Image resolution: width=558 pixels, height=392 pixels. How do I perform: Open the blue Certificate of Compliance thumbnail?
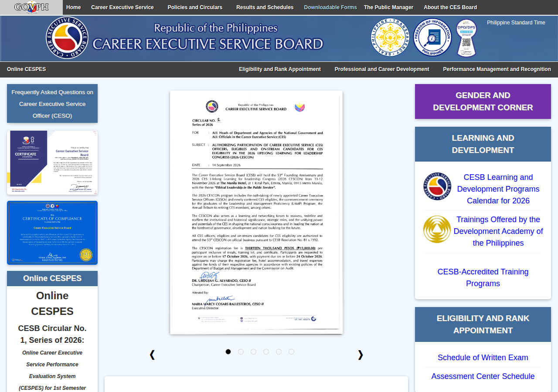pyautogui.click(x=52, y=233)
